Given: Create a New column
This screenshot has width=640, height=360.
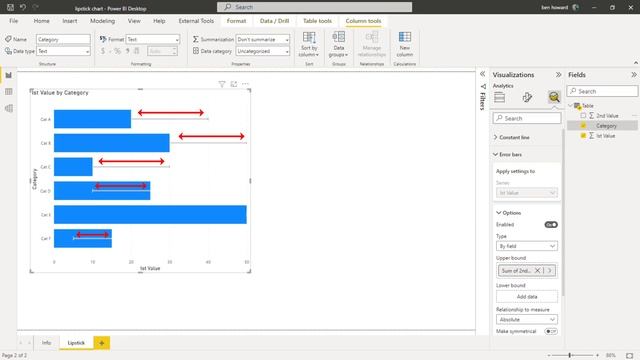Looking at the screenshot, I should click(404, 44).
